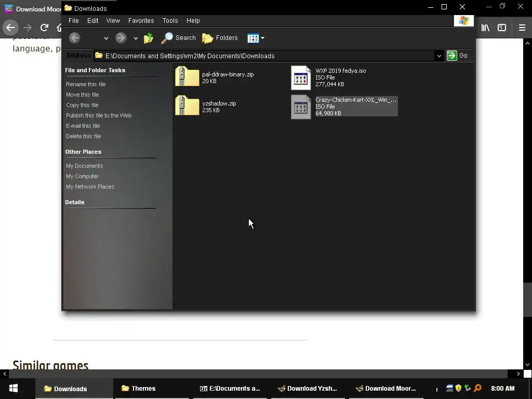Click the Views icon in toolbar

[x=253, y=38]
